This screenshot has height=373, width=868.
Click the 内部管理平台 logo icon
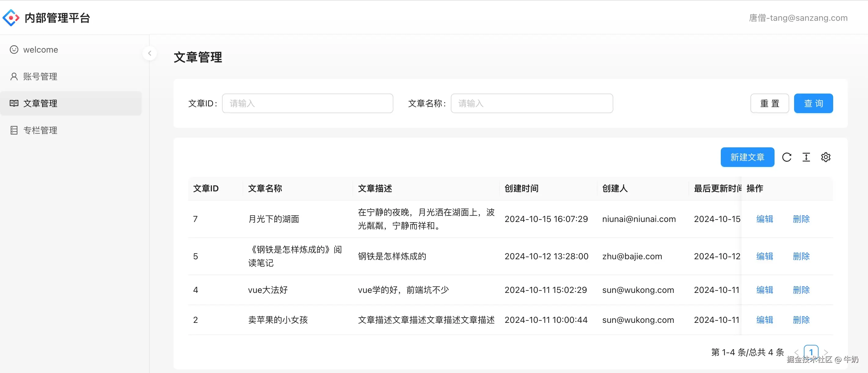click(x=11, y=17)
